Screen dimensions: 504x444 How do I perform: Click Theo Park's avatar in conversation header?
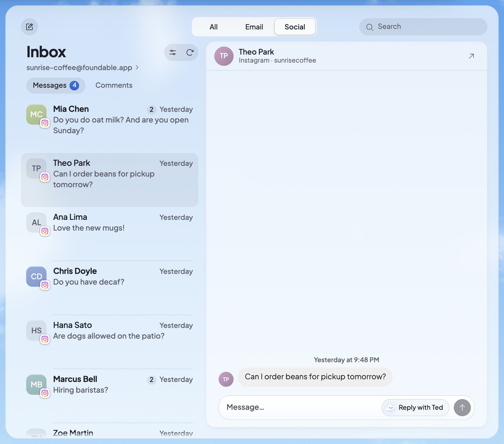pyautogui.click(x=224, y=56)
